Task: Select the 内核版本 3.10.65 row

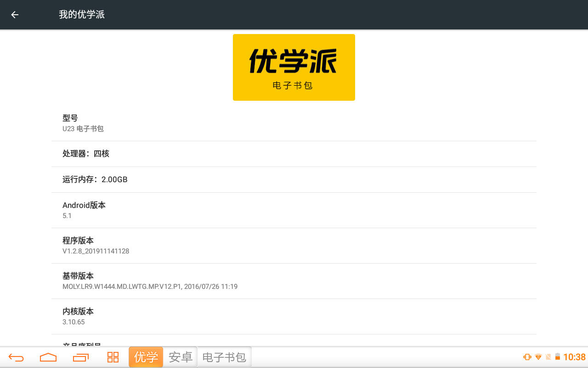Action: 294,316
